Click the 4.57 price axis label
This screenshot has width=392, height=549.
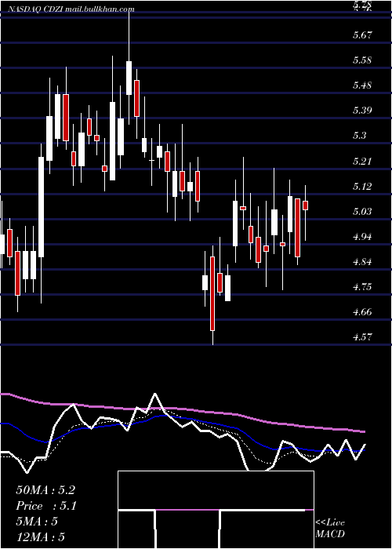click(362, 337)
